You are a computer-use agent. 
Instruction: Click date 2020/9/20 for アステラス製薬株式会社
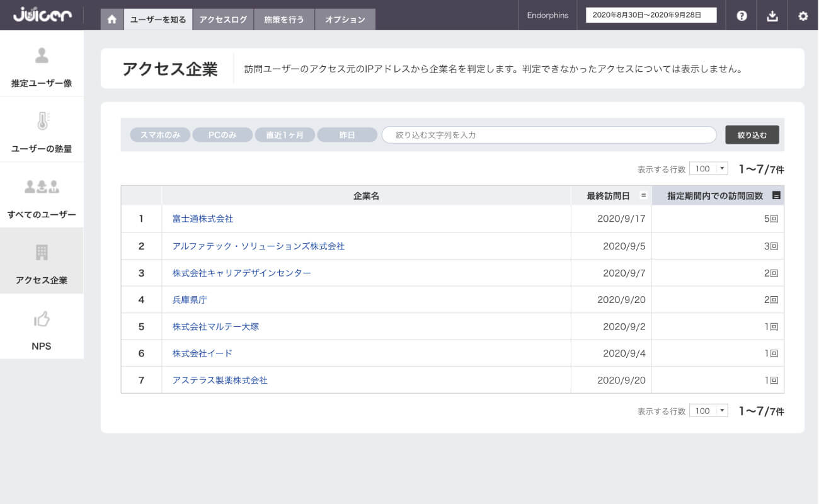(x=621, y=381)
